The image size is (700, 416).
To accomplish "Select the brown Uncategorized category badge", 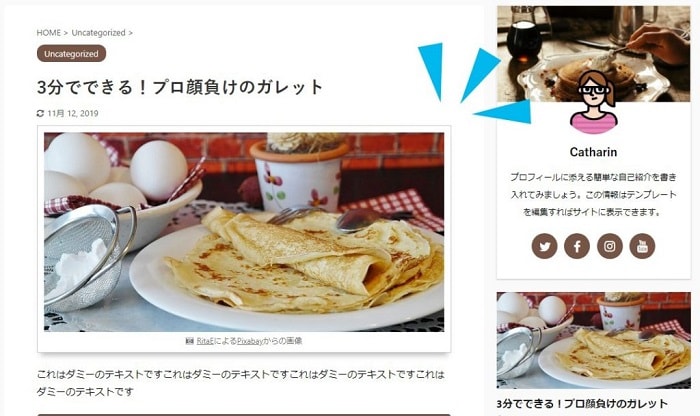I will (71, 54).
